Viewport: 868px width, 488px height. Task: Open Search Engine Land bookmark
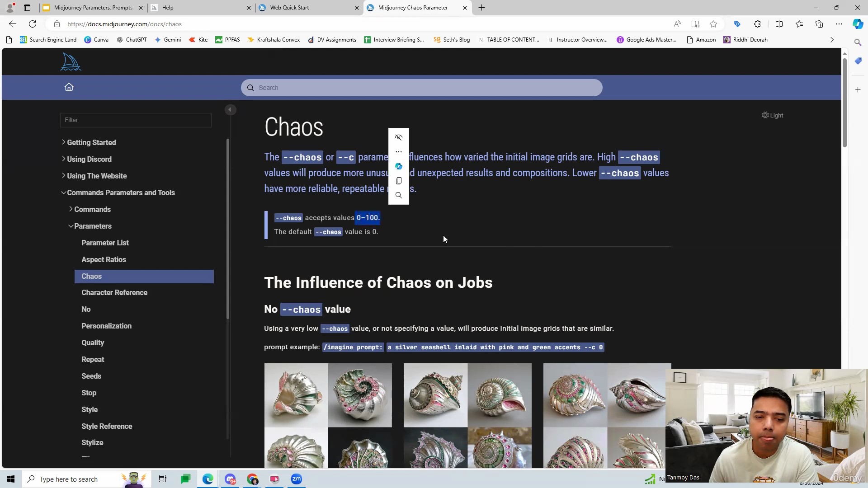click(x=48, y=40)
